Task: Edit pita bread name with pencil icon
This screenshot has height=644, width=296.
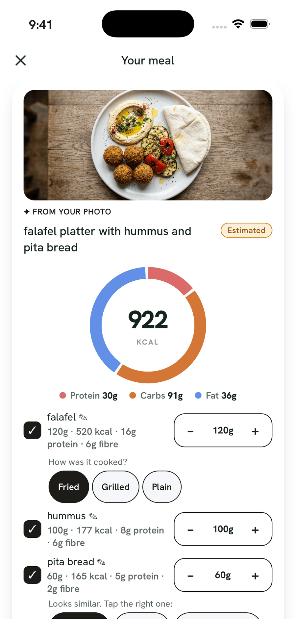Action: 101,562
